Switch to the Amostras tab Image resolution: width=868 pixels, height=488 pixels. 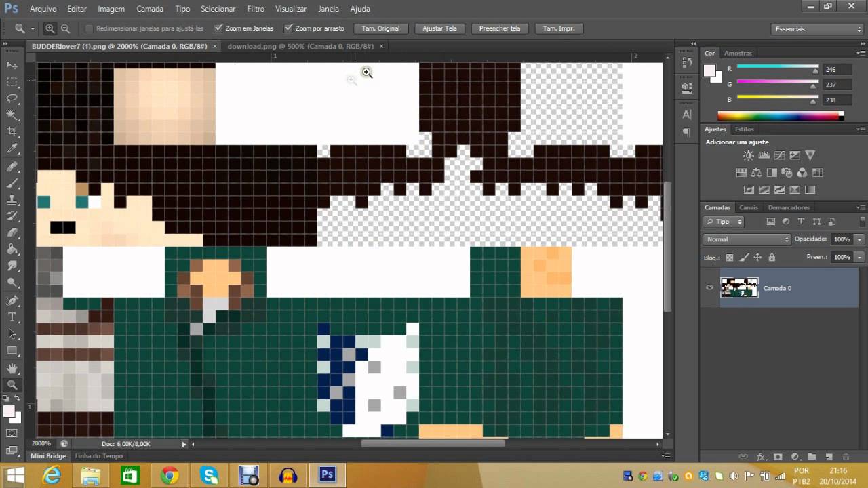click(x=738, y=53)
